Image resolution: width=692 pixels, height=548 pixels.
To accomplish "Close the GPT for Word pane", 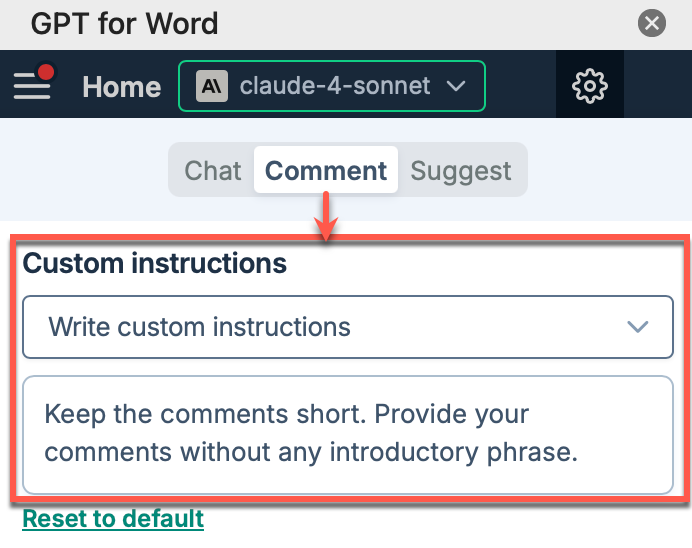I will pyautogui.click(x=652, y=23).
